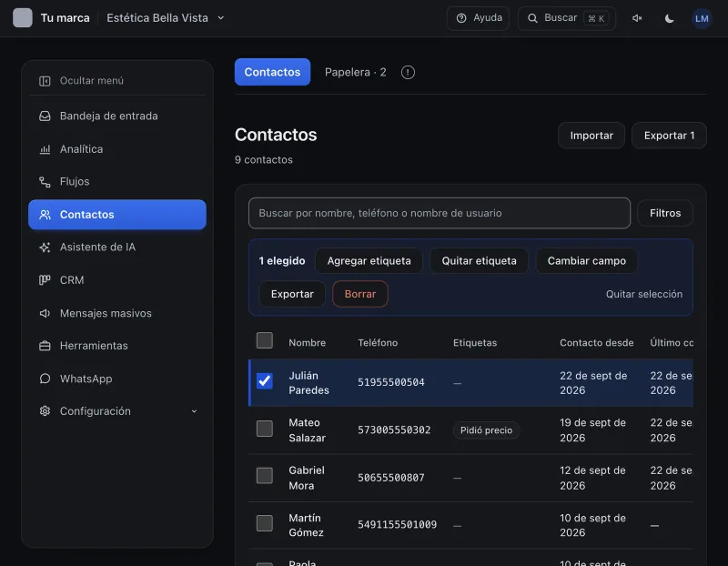
Task: Click Cambiar campo button
Action: tap(586, 261)
